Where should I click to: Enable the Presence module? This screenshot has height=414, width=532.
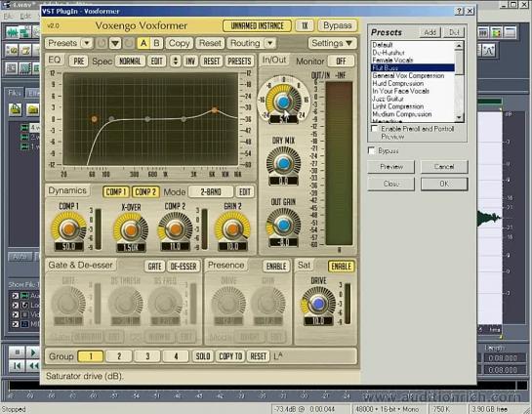point(276,267)
